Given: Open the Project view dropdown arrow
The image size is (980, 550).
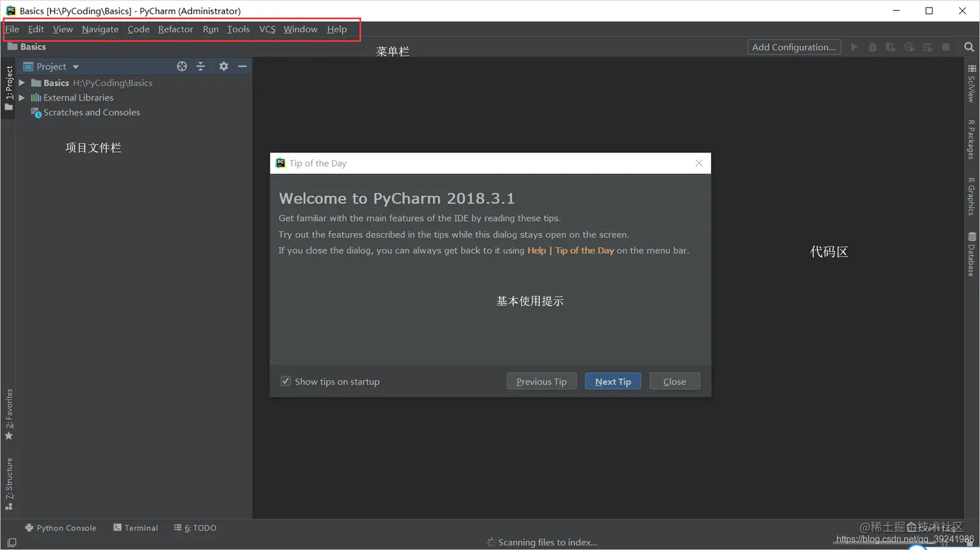Looking at the screenshot, I should pos(76,67).
